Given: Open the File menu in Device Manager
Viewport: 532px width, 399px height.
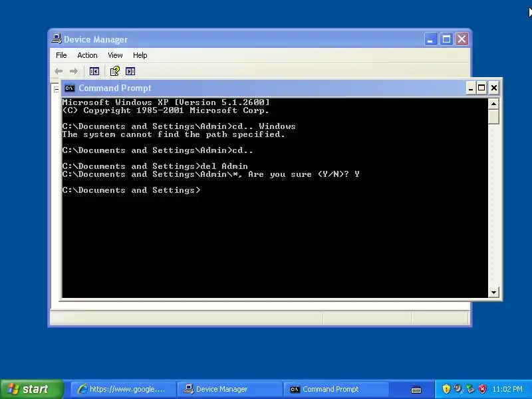Looking at the screenshot, I should pyautogui.click(x=61, y=55).
